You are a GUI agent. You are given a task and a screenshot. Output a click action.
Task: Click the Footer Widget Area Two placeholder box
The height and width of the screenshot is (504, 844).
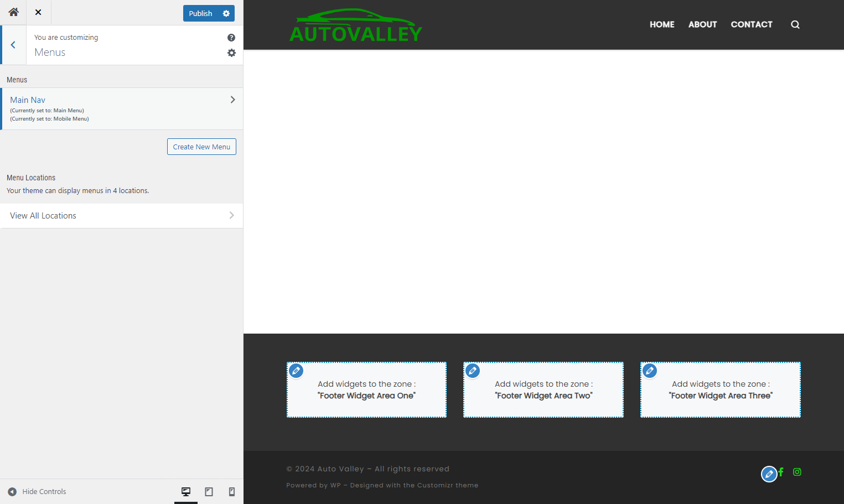tap(543, 389)
